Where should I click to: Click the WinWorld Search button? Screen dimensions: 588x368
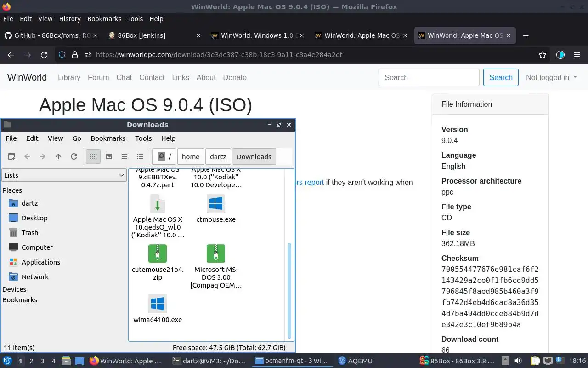[x=501, y=77]
